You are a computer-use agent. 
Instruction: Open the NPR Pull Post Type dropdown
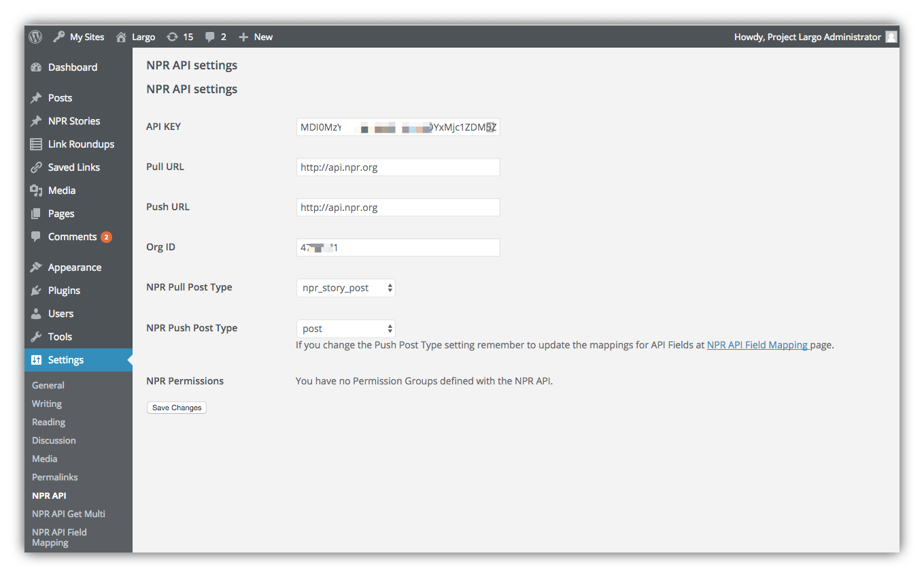(x=346, y=288)
